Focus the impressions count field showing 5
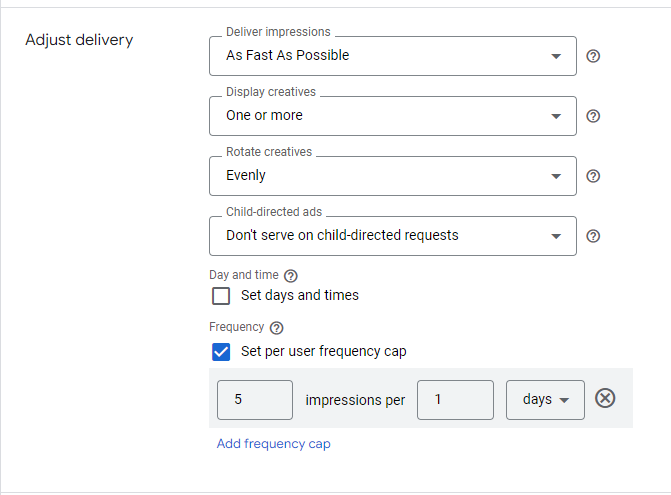Viewport: 671px width, 495px height. click(x=255, y=400)
